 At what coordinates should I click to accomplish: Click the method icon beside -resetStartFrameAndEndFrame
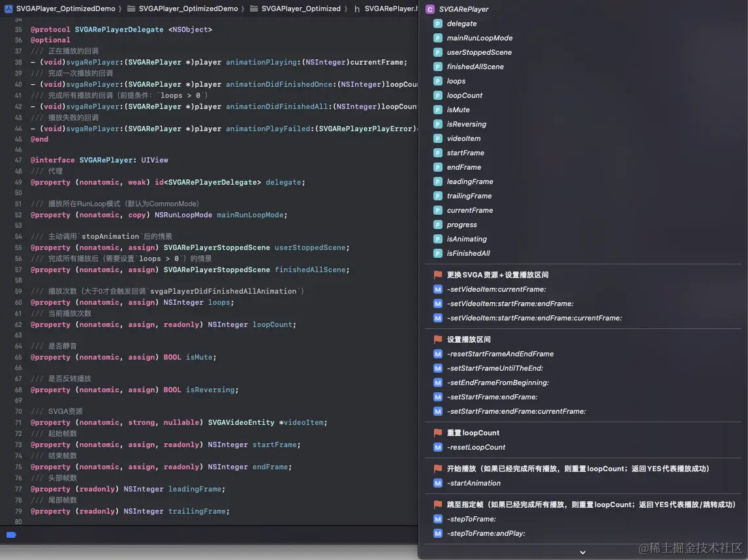pyautogui.click(x=437, y=354)
